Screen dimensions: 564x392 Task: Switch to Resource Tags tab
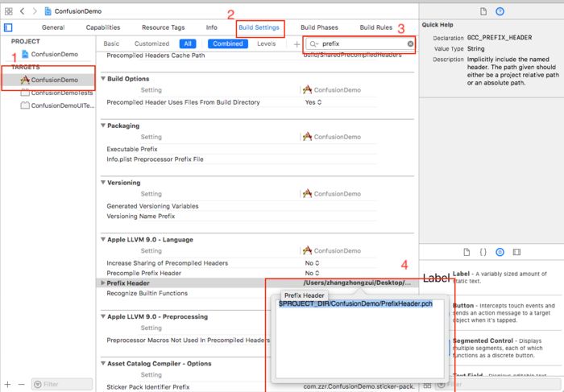coord(163,27)
